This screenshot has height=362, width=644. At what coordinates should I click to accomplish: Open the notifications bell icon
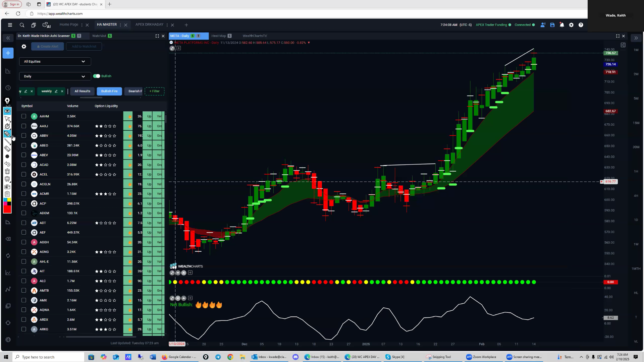pyautogui.click(x=562, y=25)
